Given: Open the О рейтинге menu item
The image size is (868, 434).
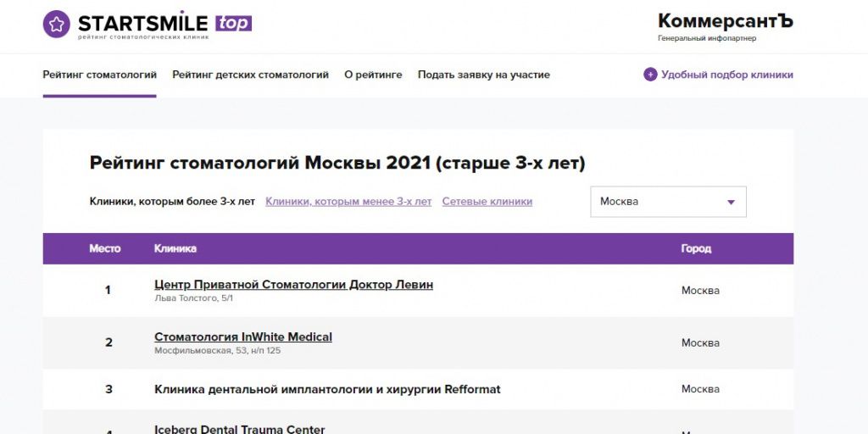Looking at the screenshot, I should (373, 75).
